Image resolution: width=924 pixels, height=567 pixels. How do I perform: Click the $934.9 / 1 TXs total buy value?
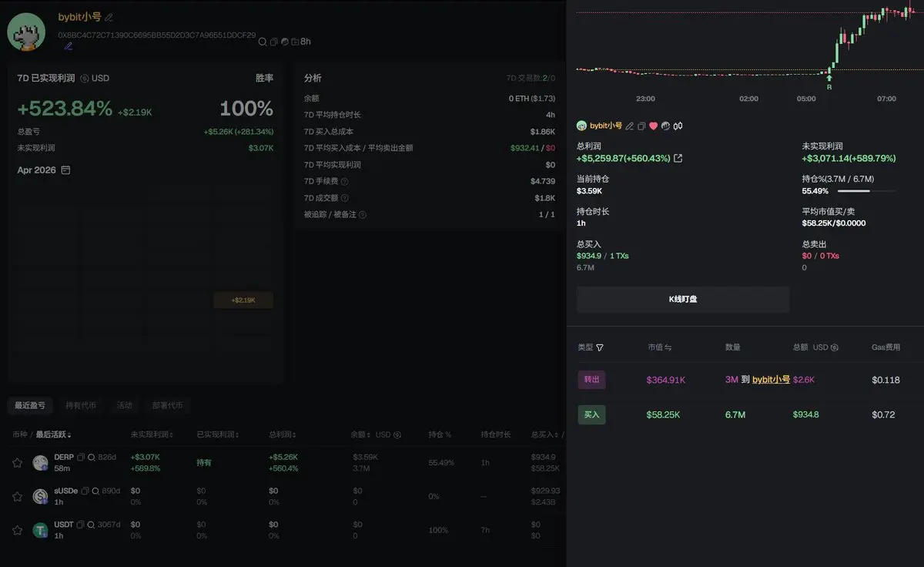(603, 256)
